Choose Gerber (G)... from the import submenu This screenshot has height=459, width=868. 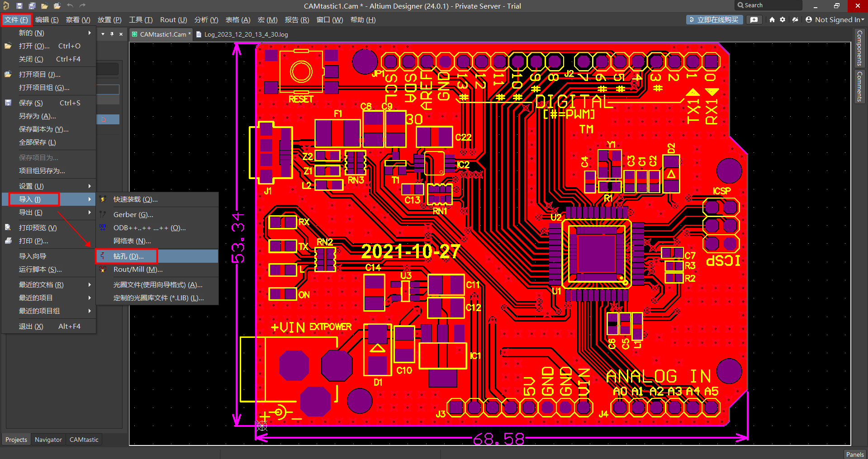click(133, 215)
